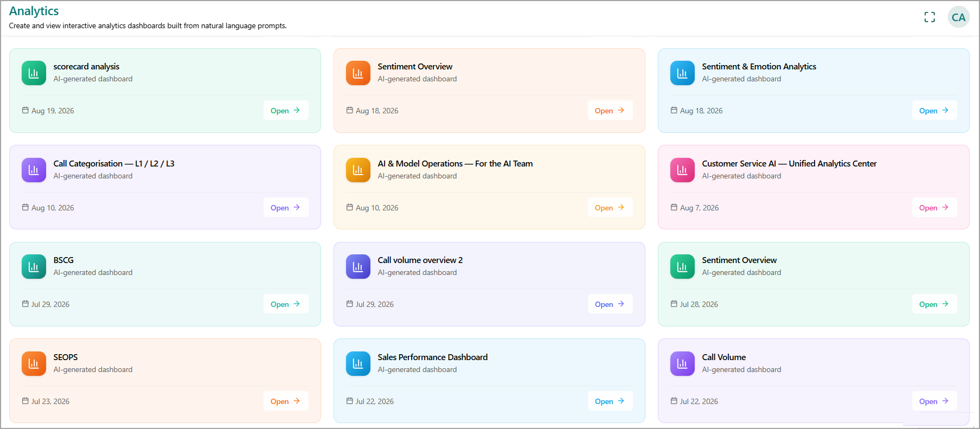Select the Sales Performance Dashboard title
Viewport: 980px width, 429px height.
433,357
